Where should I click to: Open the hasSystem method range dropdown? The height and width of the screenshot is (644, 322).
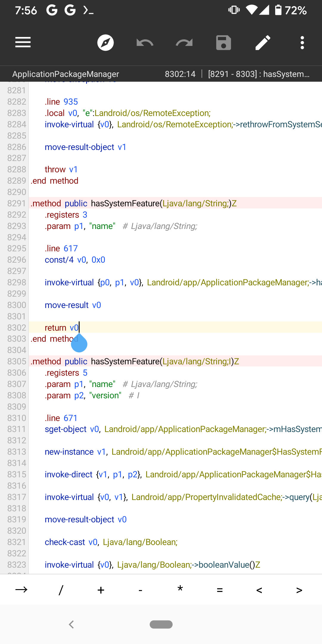tap(259, 74)
